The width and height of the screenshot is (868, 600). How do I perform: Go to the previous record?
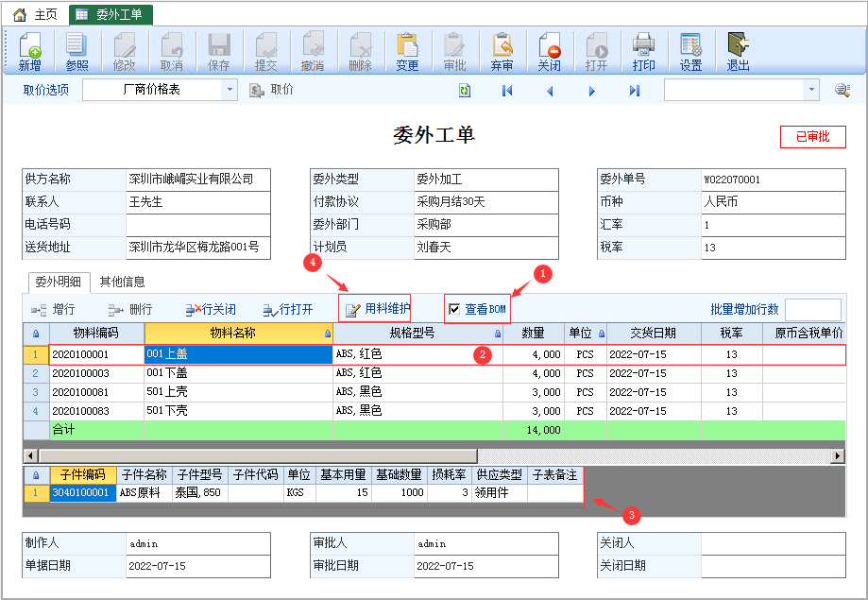point(550,91)
